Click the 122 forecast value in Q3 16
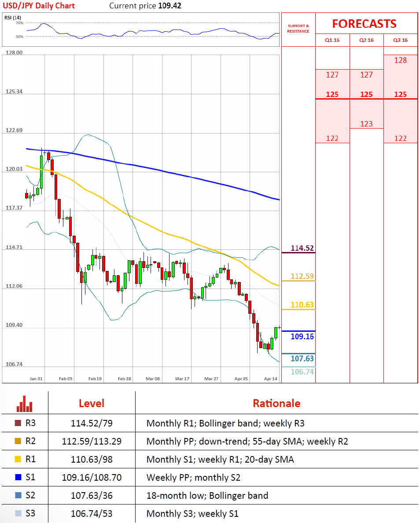The image size is (420, 523). pos(400,138)
